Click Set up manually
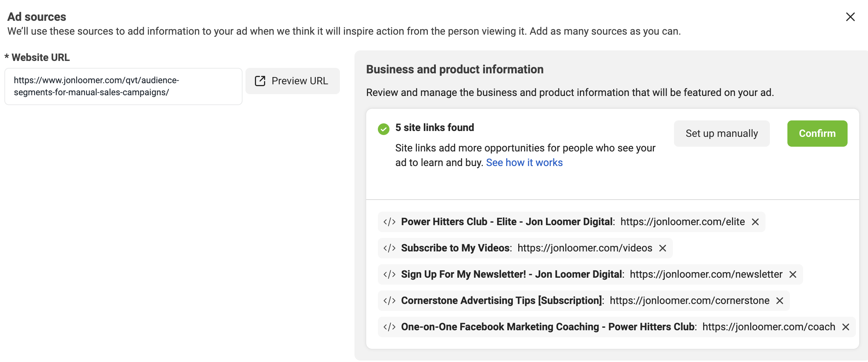This screenshot has width=868, height=362. [x=722, y=134]
